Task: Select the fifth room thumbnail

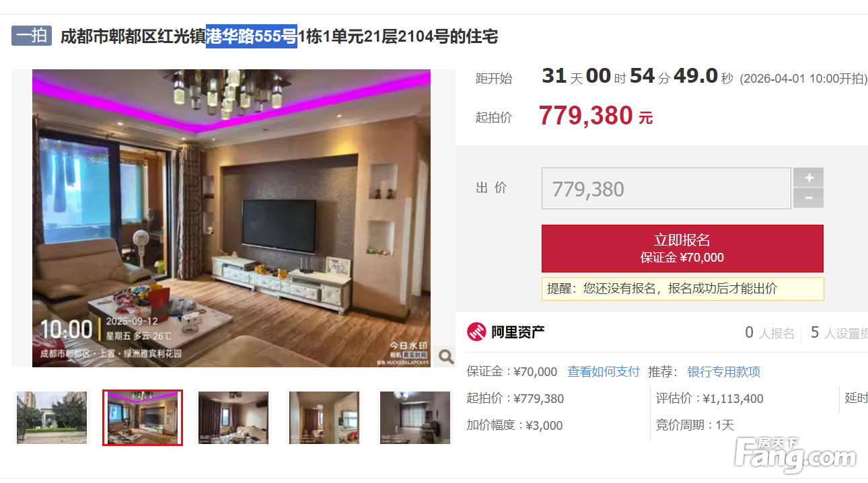Action: [415, 417]
